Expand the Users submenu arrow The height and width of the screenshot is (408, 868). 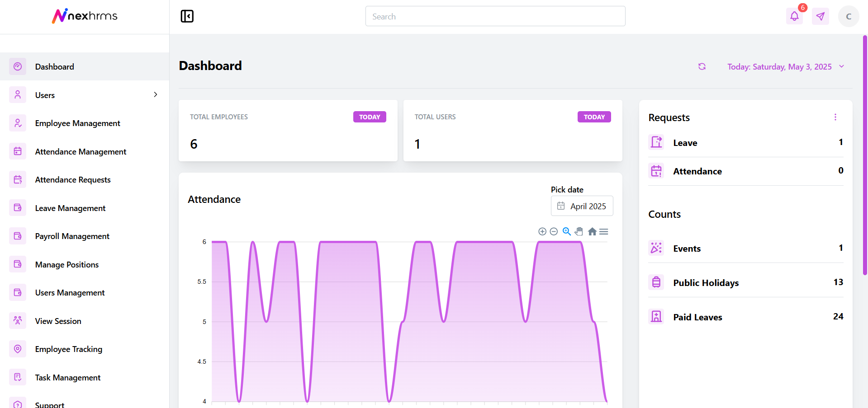pyautogui.click(x=156, y=95)
